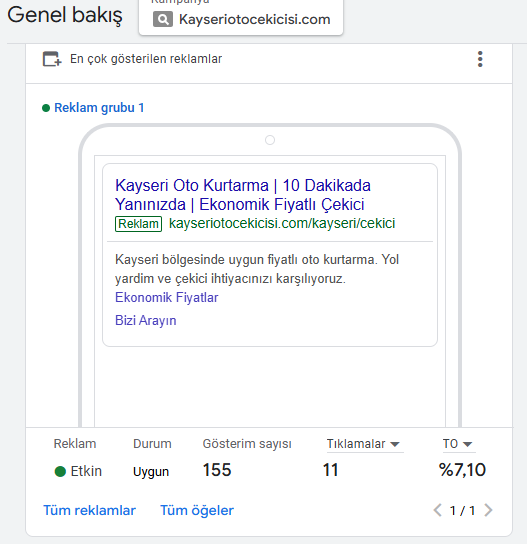Go to previous ad with left arrow

tap(438, 510)
